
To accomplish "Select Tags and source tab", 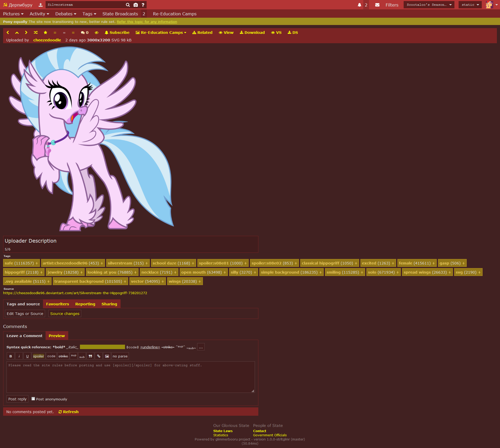I will (23, 304).
